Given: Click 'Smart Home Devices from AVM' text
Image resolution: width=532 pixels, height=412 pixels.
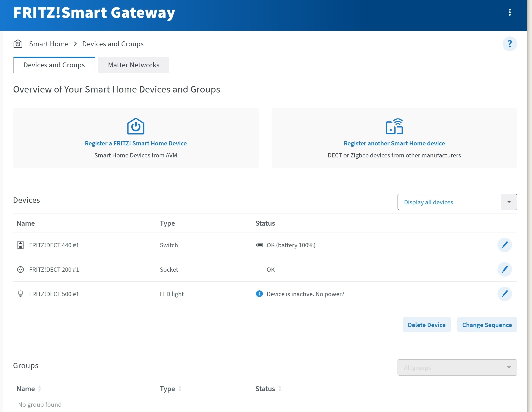Looking at the screenshot, I should (x=136, y=155).
